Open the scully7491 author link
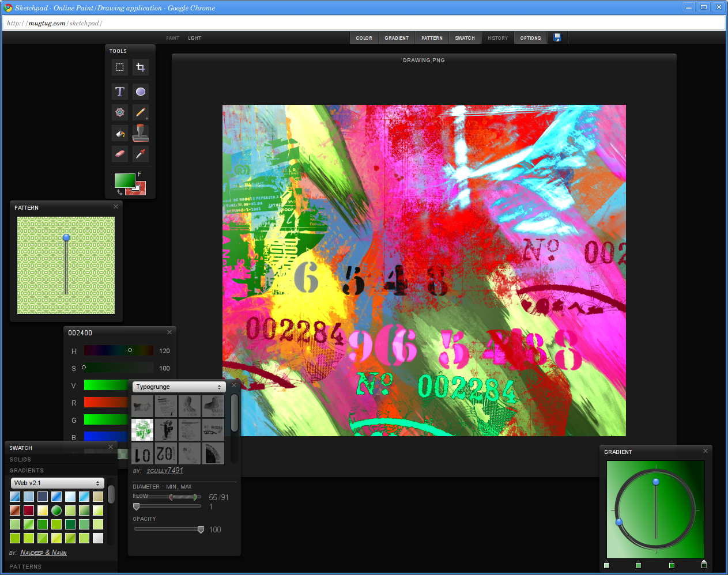Image resolution: width=728 pixels, height=575 pixels. (x=165, y=471)
